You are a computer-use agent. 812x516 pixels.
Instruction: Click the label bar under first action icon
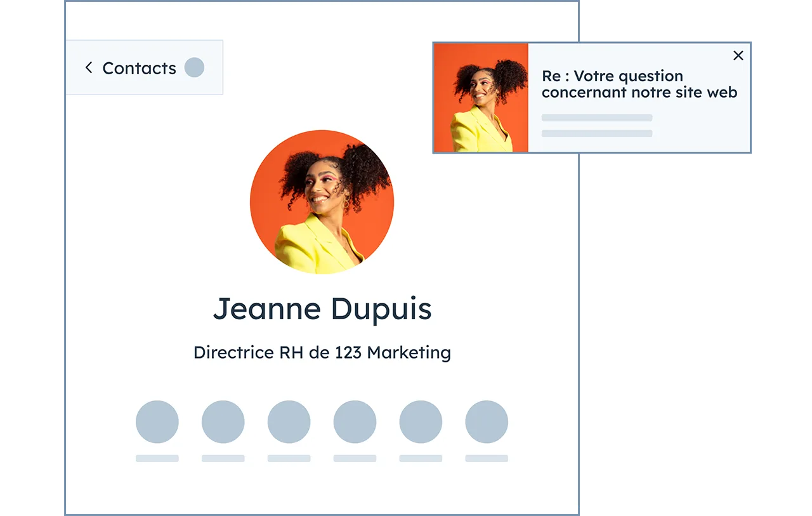(157, 458)
